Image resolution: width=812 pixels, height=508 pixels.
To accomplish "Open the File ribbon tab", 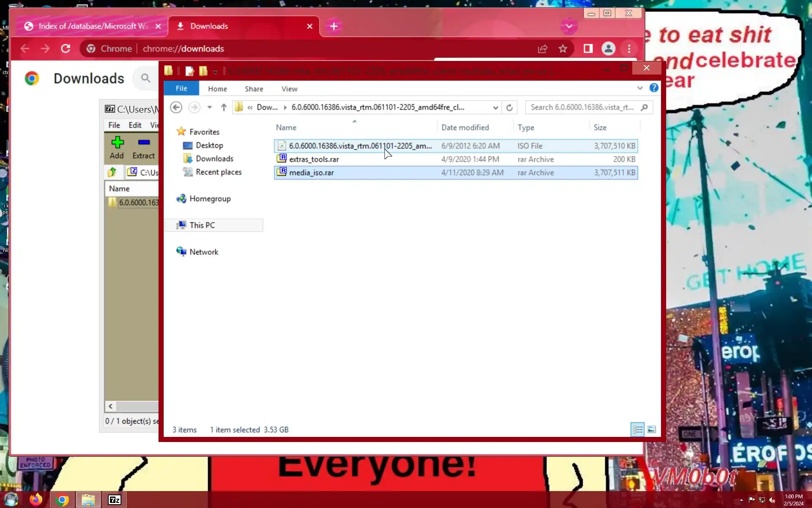I will pyautogui.click(x=181, y=88).
